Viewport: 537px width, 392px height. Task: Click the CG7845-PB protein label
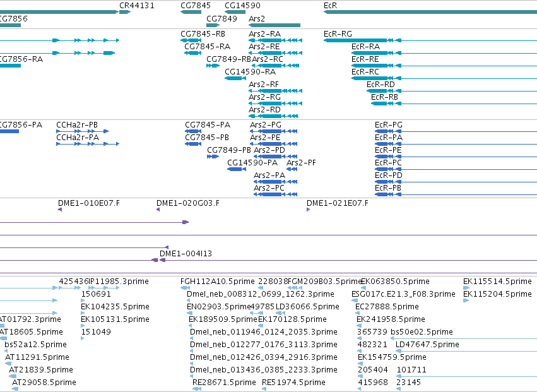pos(207,138)
